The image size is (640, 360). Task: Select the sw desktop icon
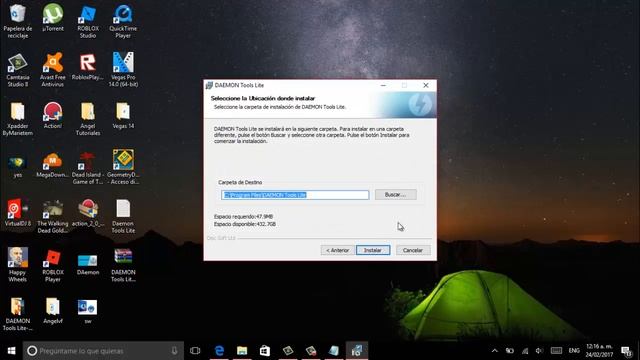(x=88, y=312)
